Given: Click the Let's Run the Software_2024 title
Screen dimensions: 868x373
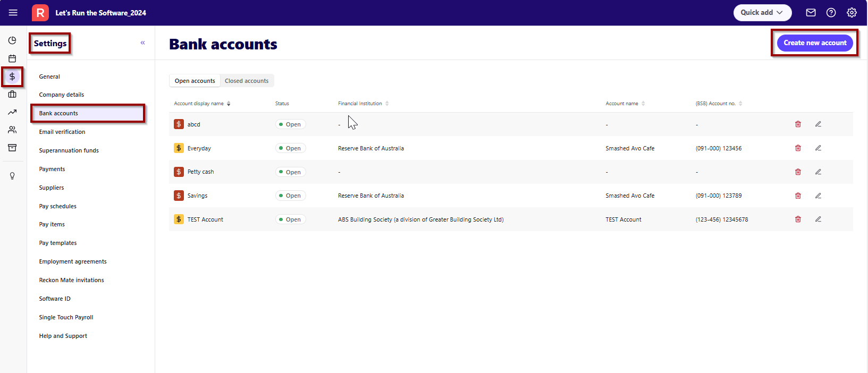Looking at the screenshot, I should pos(101,13).
